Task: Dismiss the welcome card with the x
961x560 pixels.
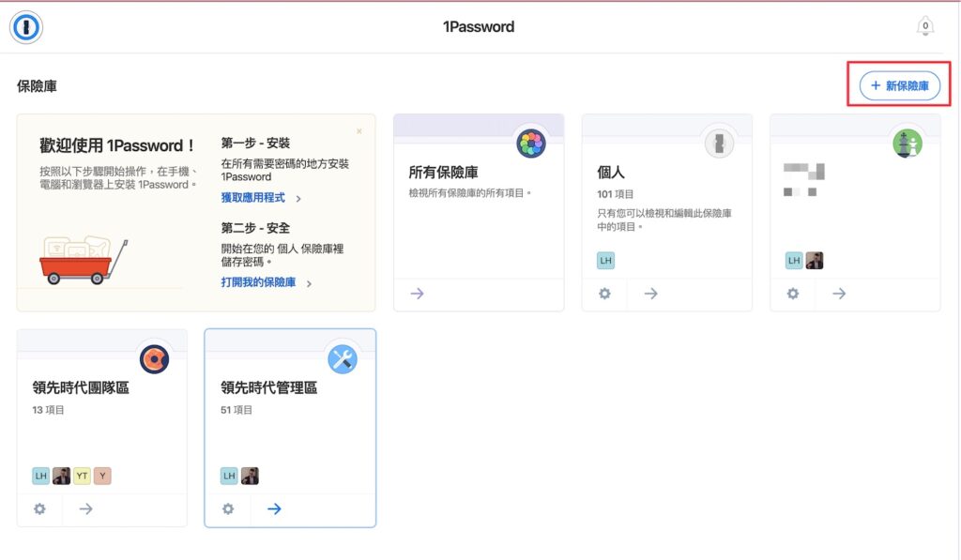Action: [x=359, y=131]
